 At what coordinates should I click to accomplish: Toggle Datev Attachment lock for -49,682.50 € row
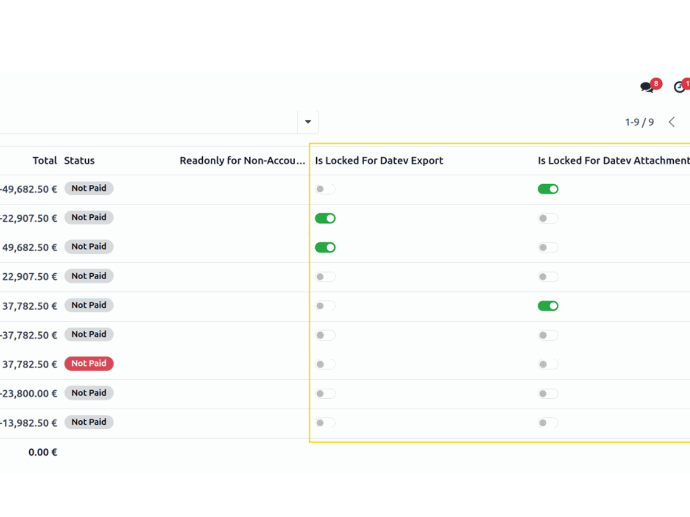click(x=548, y=189)
